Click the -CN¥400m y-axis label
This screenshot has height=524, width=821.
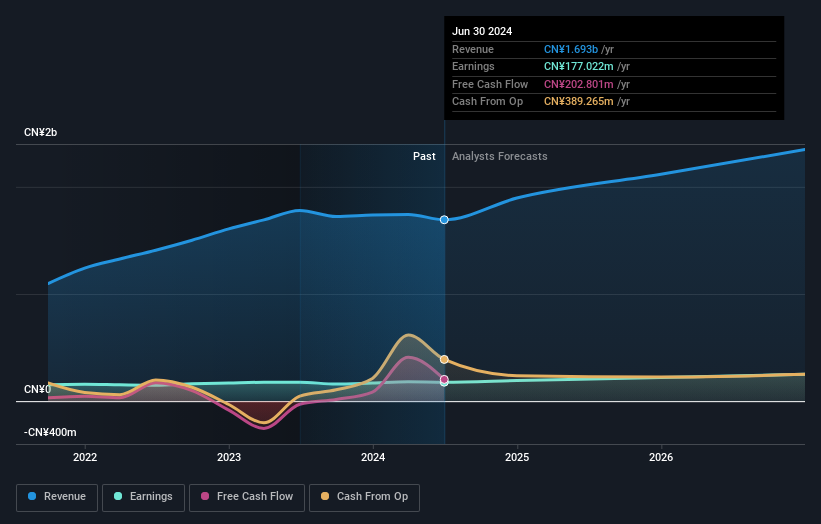[x=50, y=432]
